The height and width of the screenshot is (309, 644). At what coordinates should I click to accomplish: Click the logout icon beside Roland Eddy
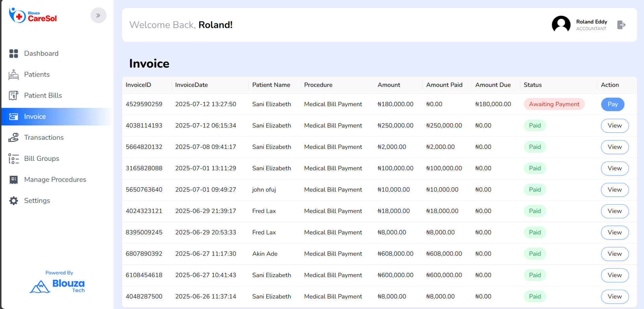coord(621,25)
